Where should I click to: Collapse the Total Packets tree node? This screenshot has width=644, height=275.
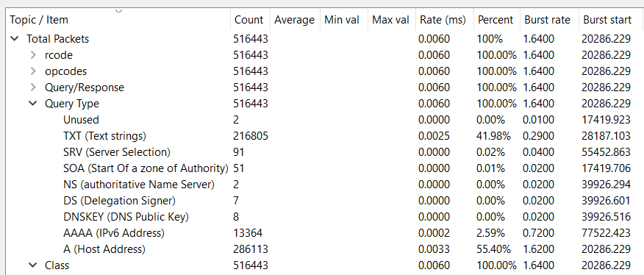(15, 39)
